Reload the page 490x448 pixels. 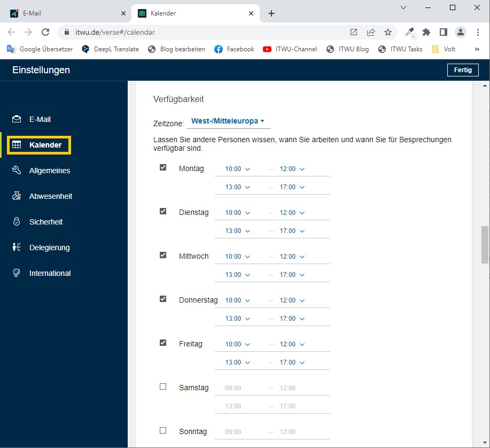[45, 32]
